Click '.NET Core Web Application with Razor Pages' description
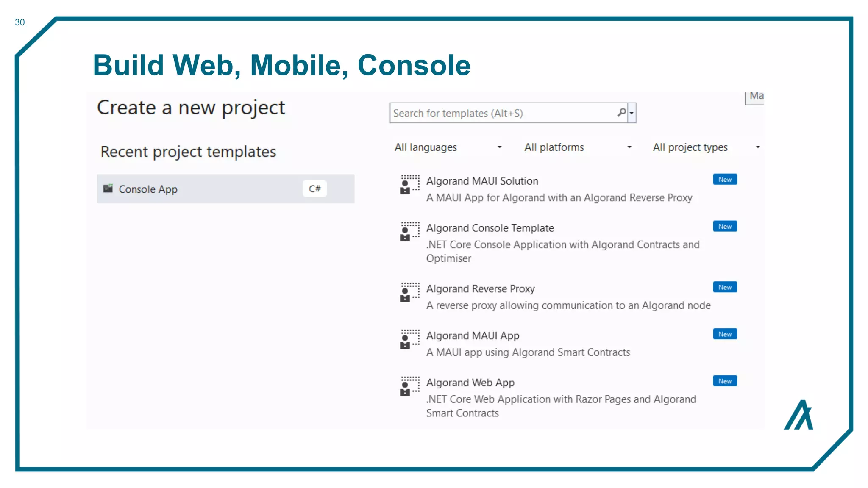The height and width of the screenshot is (488, 868). [x=561, y=406]
